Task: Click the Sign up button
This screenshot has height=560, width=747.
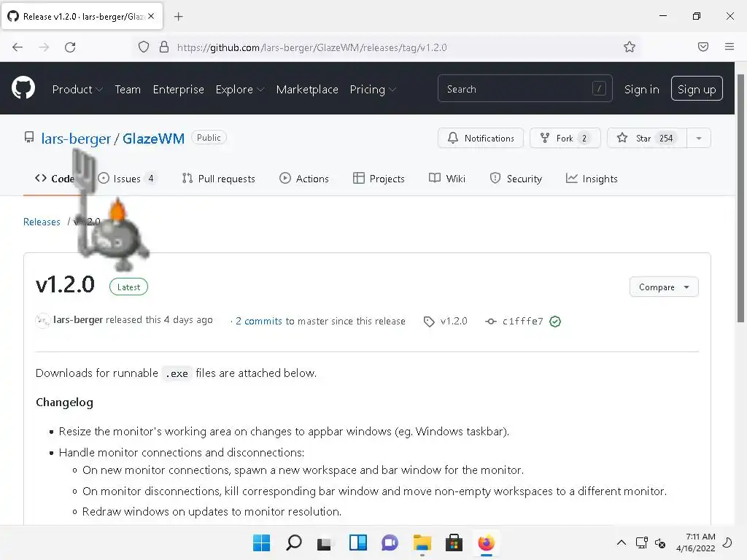Action: (697, 88)
